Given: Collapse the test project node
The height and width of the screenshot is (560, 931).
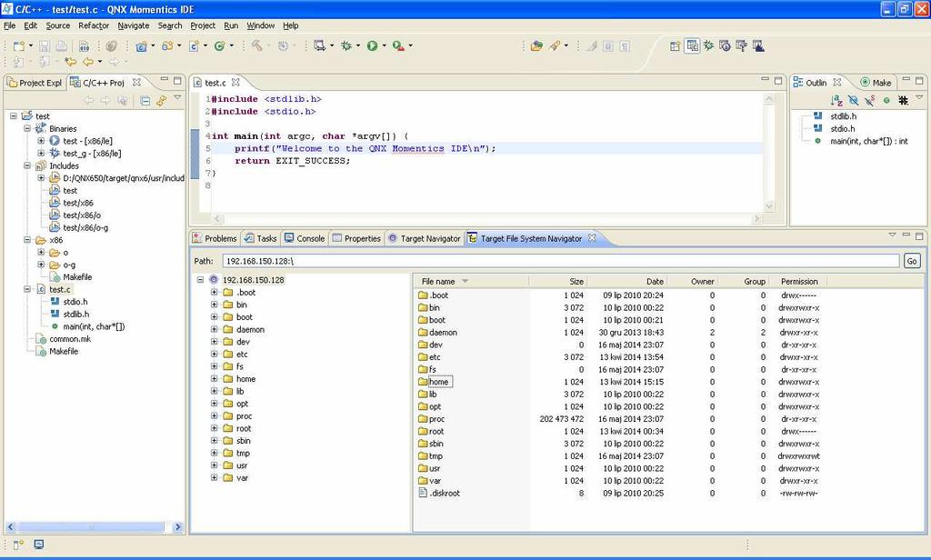Looking at the screenshot, I should (14, 115).
